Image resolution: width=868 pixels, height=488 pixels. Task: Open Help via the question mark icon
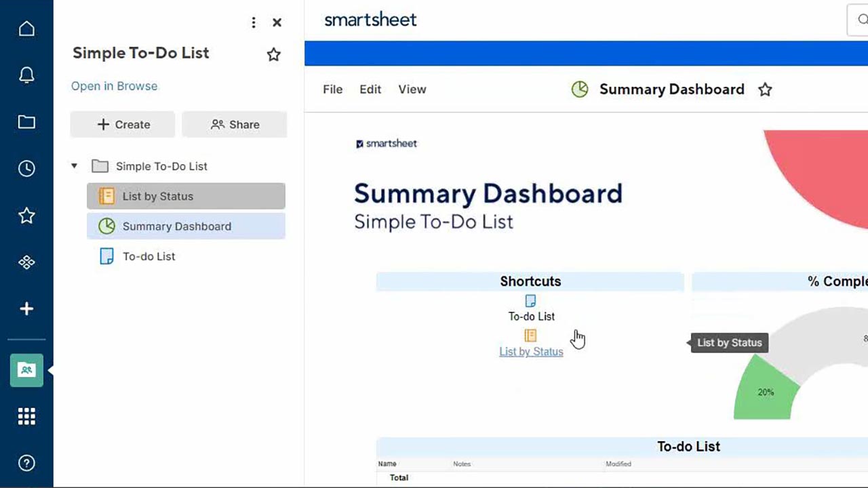(26, 463)
